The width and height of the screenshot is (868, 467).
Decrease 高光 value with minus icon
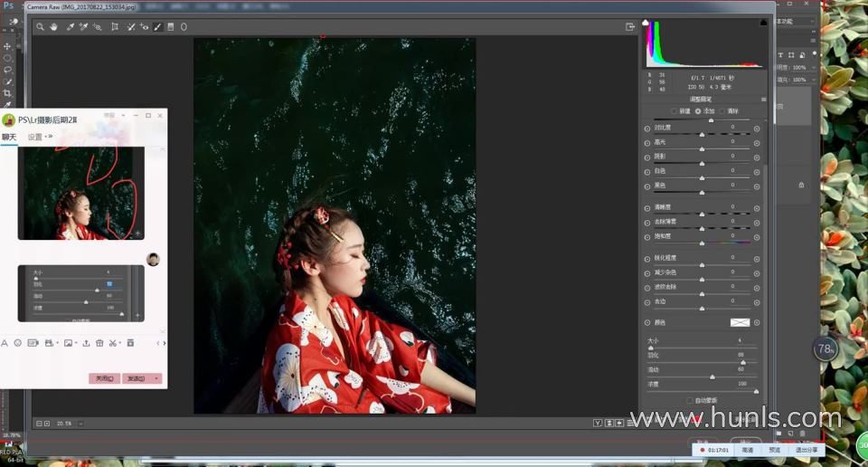(x=647, y=143)
